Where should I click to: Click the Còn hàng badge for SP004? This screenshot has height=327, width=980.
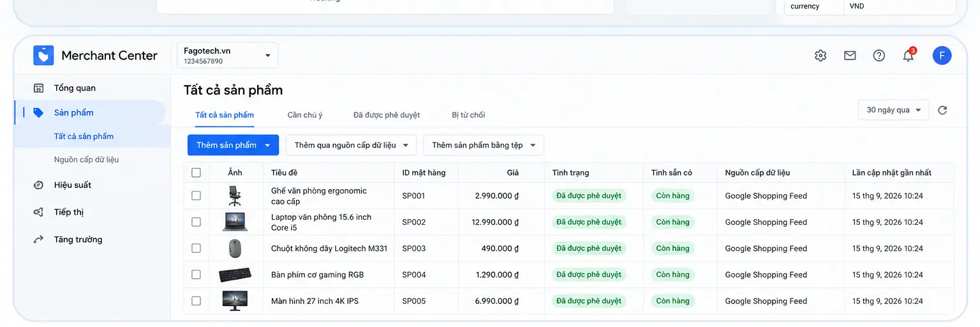pos(672,275)
